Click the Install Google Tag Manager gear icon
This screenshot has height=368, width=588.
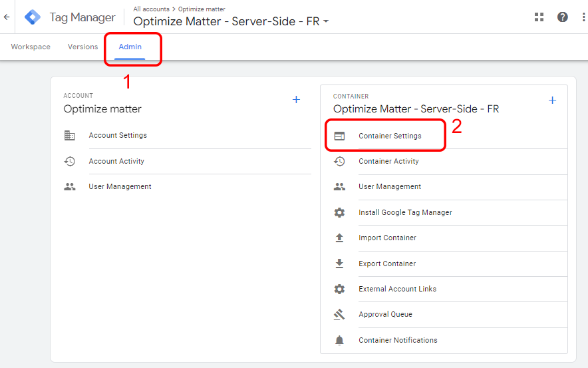pos(339,212)
